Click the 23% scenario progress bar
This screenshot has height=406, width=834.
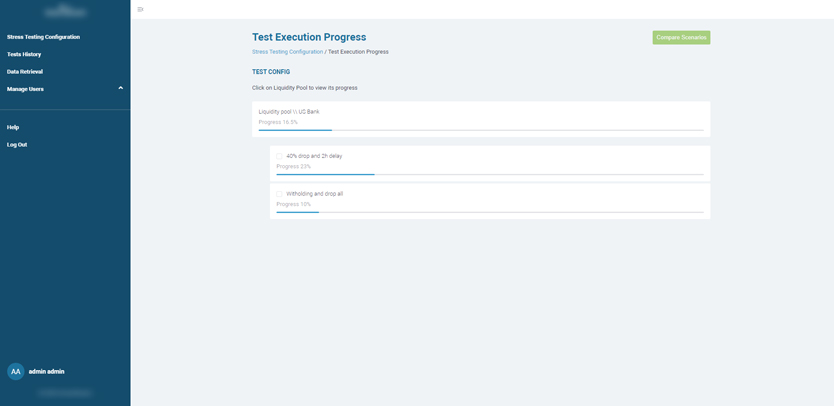coord(489,174)
